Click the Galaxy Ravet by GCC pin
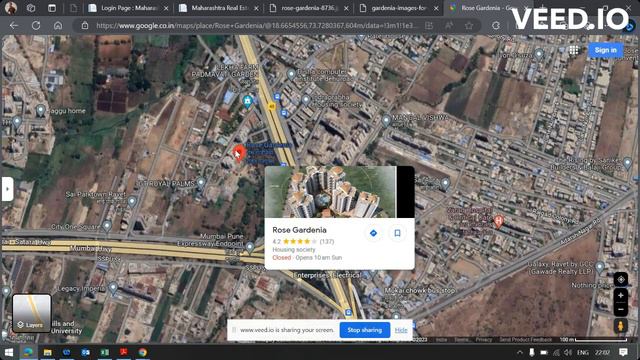This screenshot has height=360, width=640. click(x=600, y=267)
